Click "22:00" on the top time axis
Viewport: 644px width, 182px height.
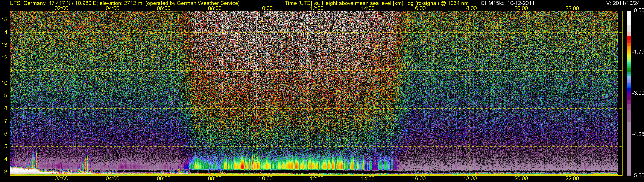point(572,8)
